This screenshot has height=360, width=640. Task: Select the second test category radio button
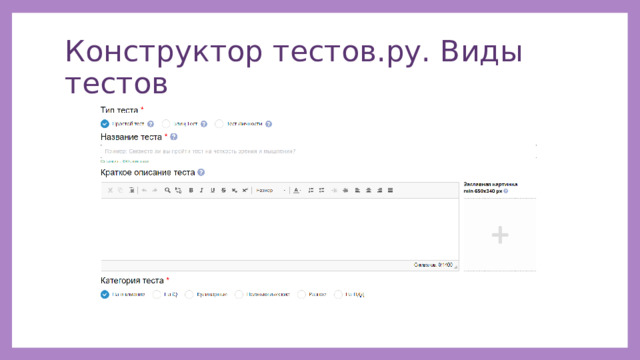pos(157,294)
